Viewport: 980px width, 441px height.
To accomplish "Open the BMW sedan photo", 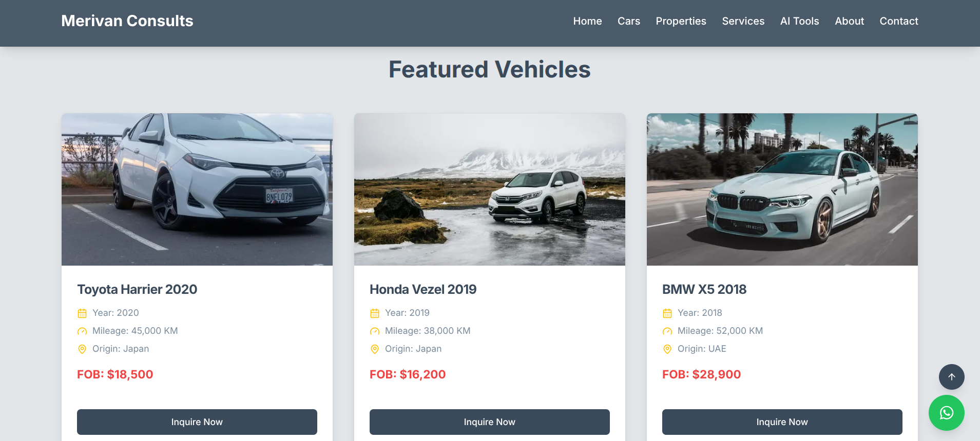I will tap(782, 189).
